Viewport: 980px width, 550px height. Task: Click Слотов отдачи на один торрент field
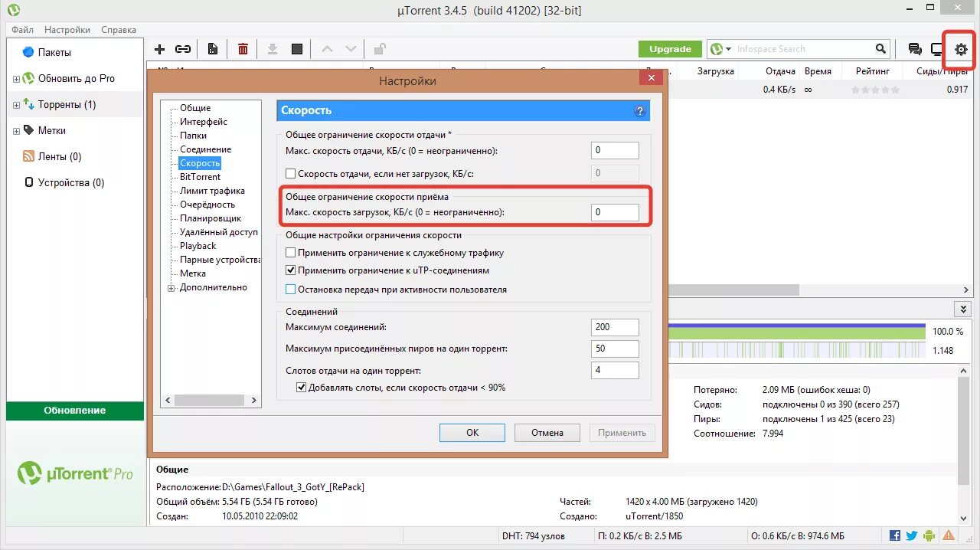615,370
